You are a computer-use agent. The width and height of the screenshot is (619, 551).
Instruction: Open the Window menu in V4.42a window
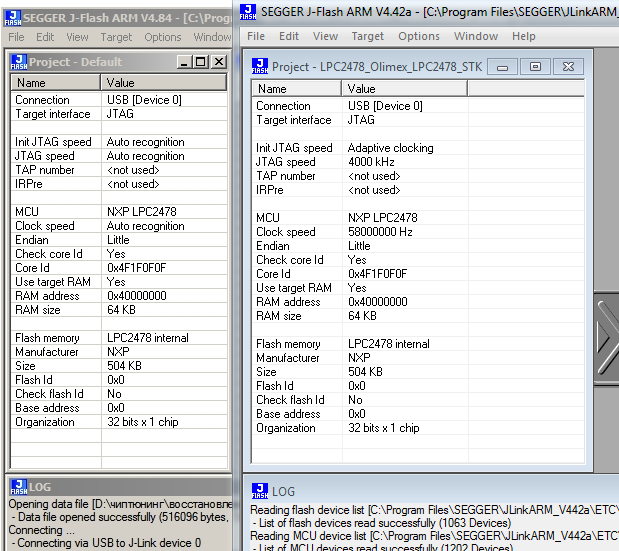476,36
